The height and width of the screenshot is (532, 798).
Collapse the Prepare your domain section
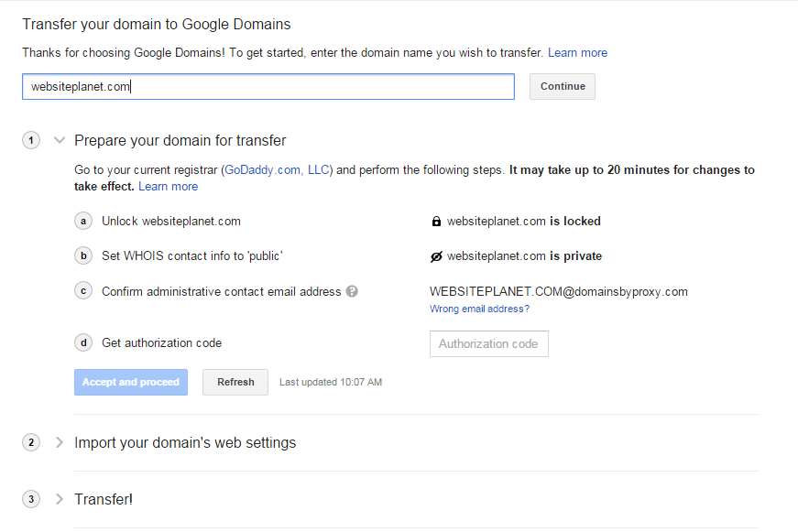pyautogui.click(x=60, y=140)
